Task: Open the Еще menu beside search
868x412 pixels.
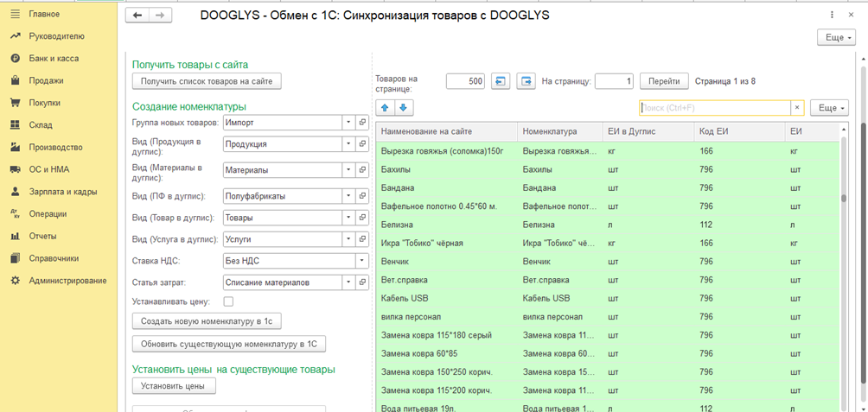Action: [x=829, y=108]
